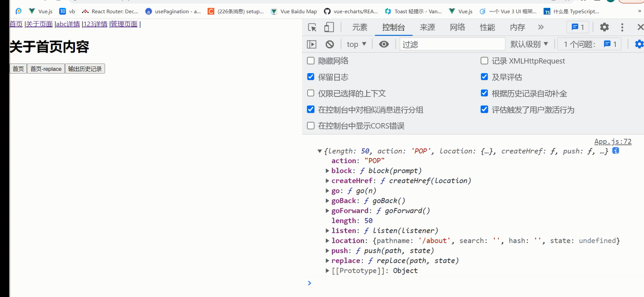This screenshot has width=644, height=297.
Task: Disable the 保留日志 checkbox
Action: [x=311, y=77]
